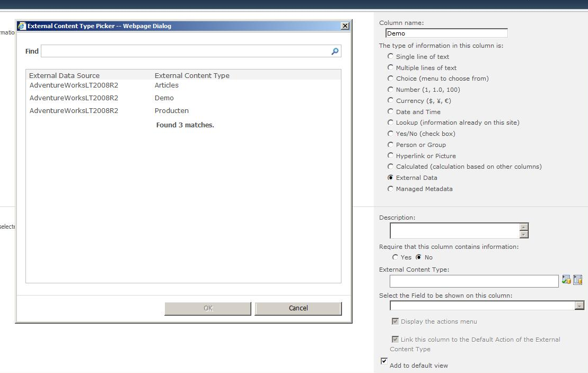Click the Description box scroll down arrow
Screen dimensions: 588x373
(524, 235)
